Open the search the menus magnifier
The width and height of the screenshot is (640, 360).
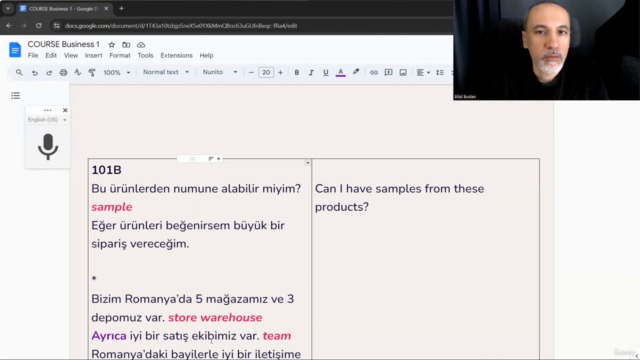pos(19,72)
